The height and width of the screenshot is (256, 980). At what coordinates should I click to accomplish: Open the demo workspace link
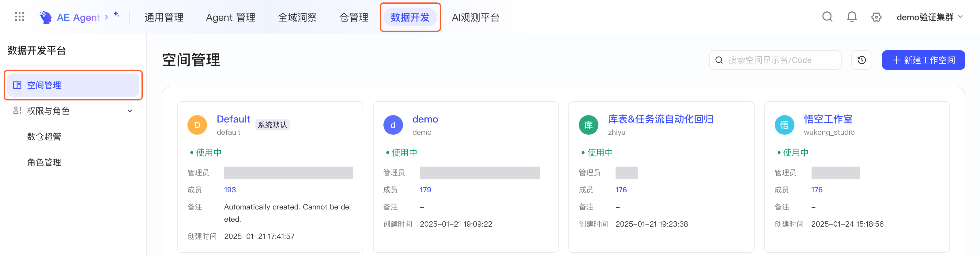click(425, 119)
